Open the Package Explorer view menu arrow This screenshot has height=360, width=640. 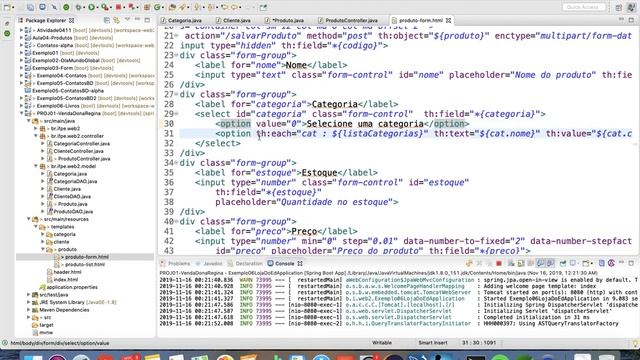(127, 20)
